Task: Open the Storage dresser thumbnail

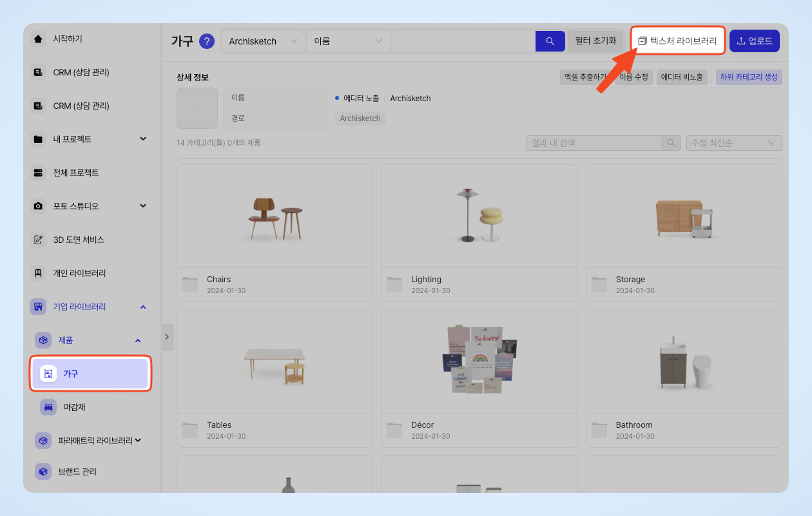Action: [684, 216]
